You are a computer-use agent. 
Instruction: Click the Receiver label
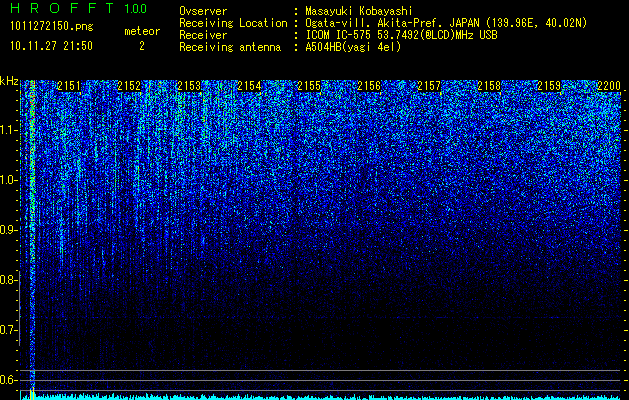click(203, 35)
